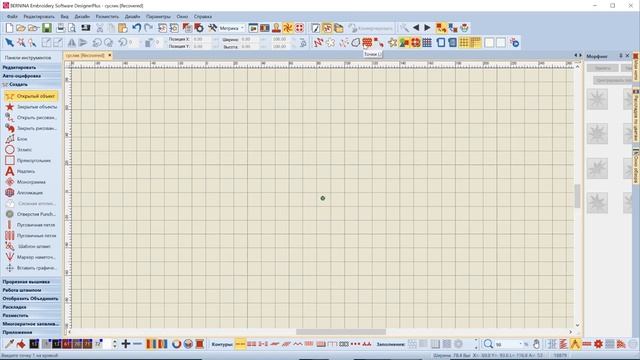Click the vertical scrollbar thumb beside canvas

click(x=577, y=196)
